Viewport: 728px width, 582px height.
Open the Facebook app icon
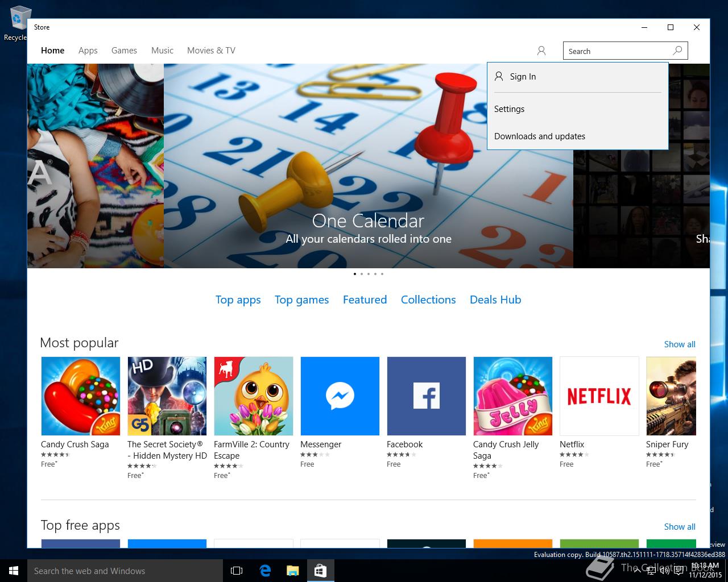427,396
